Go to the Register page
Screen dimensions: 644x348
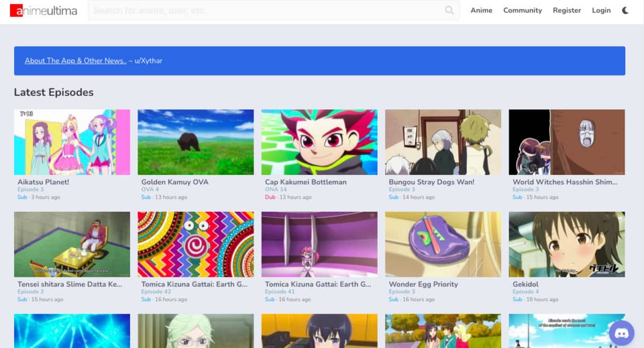coord(567,11)
